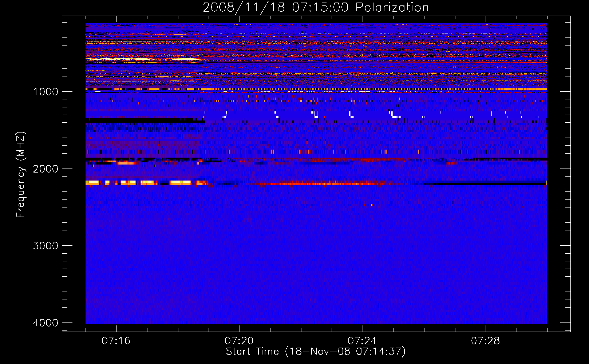589x364 pixels.
Task: Select the 'Frequency (MHZ)' axis label
Action: pos(21,175)
